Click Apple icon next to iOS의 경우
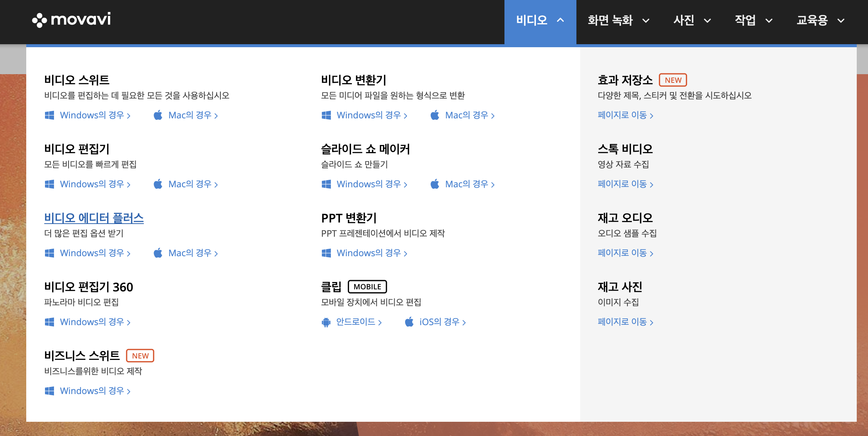The height and width of the screenshot is (436, 868). click(409, 322)
